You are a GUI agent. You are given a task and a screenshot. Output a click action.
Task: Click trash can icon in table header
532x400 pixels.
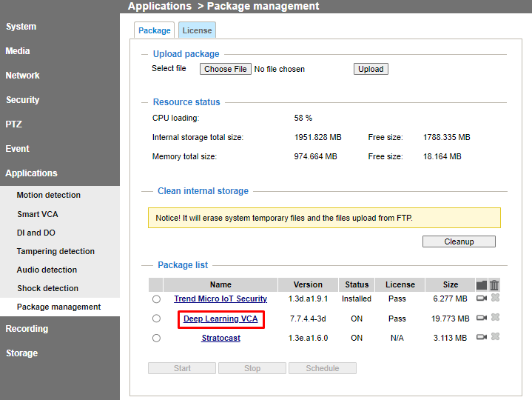tap(495, 284)
